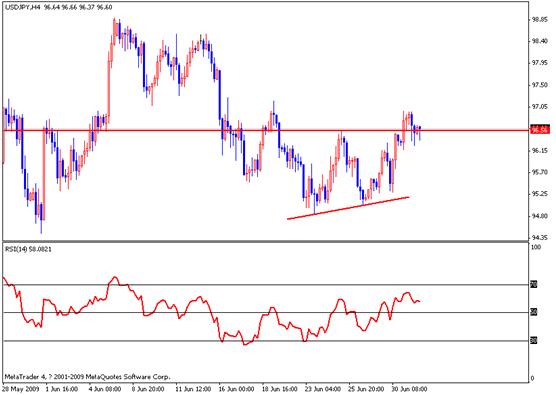
Task: Click the 16 Jun 00:00 time label
Action: [237, 389]
